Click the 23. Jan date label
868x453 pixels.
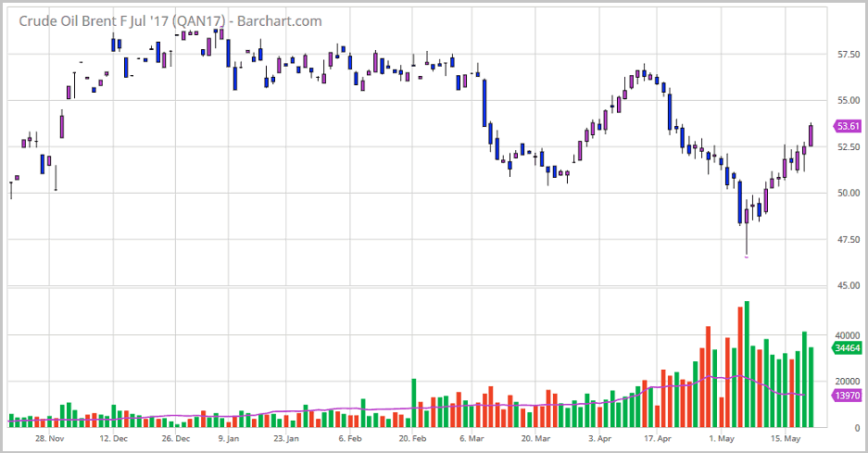(x=286, y=438)
